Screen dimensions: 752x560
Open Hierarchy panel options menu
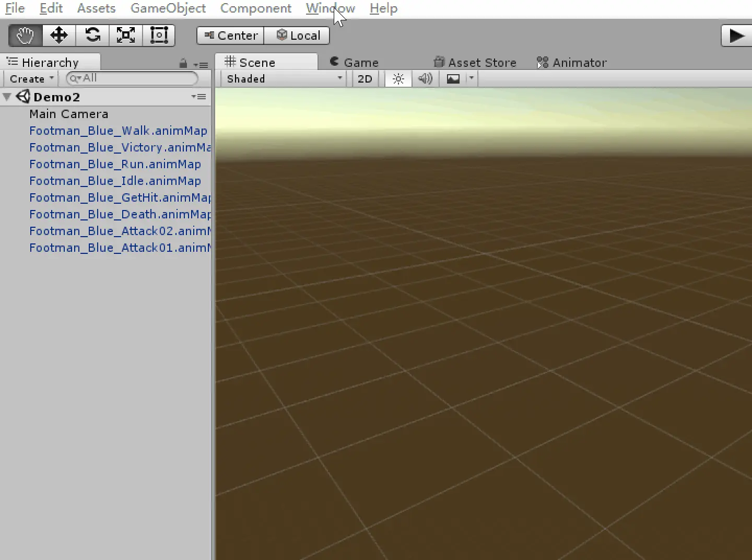tap(201, 65)
